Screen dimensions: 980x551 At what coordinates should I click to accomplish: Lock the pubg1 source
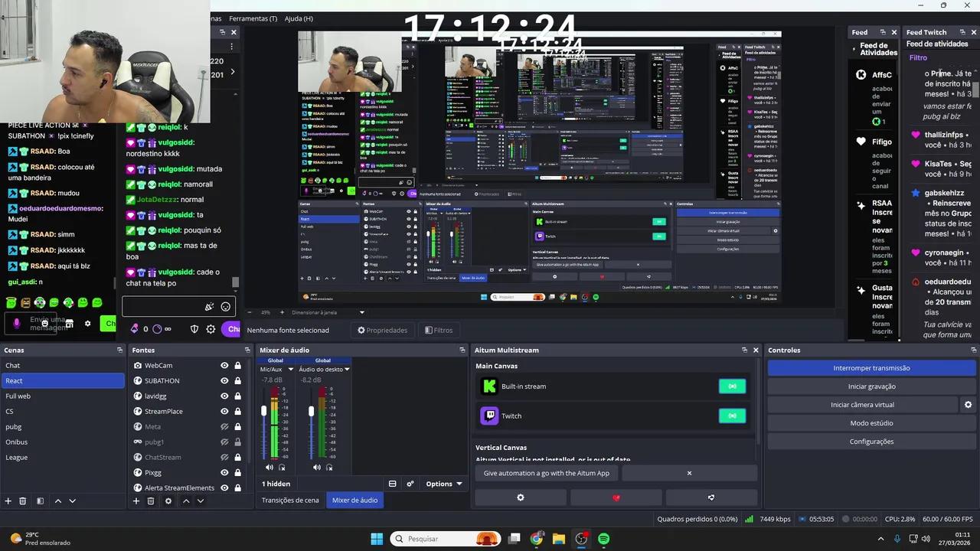pyautogui.click(x=237, y=442)
